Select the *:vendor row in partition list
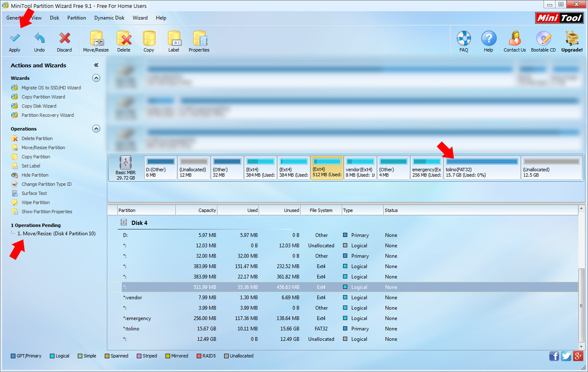The height and width of the screenshot is (372, 588). point(343,298)
